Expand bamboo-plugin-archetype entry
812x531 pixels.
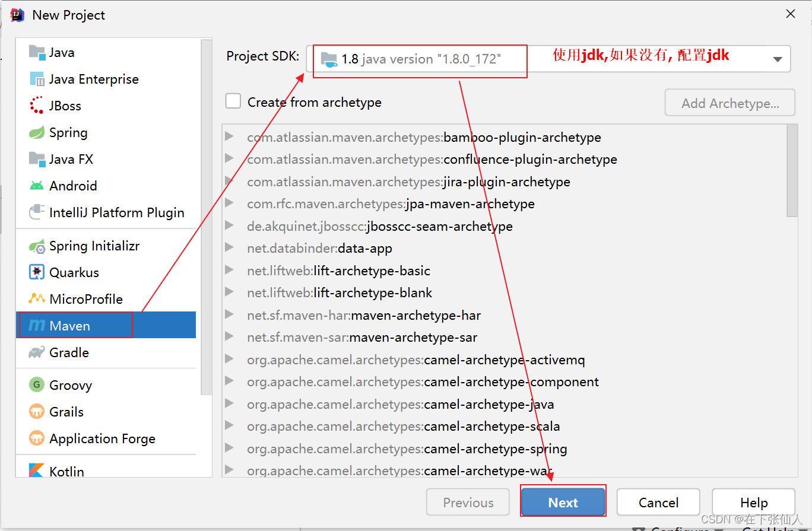[230, 136]
